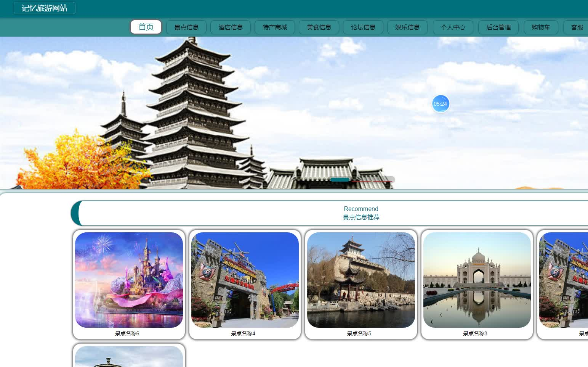This screenshot has height=367, width=588.
Task: Select the 娱乐信息 menu item
Action: [407, 27]
